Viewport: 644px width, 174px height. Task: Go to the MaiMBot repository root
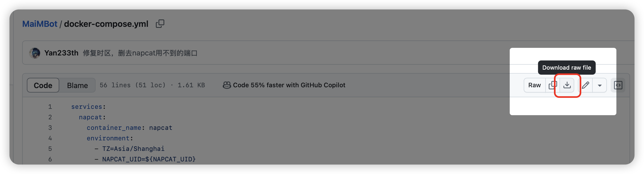coord(40,24)
